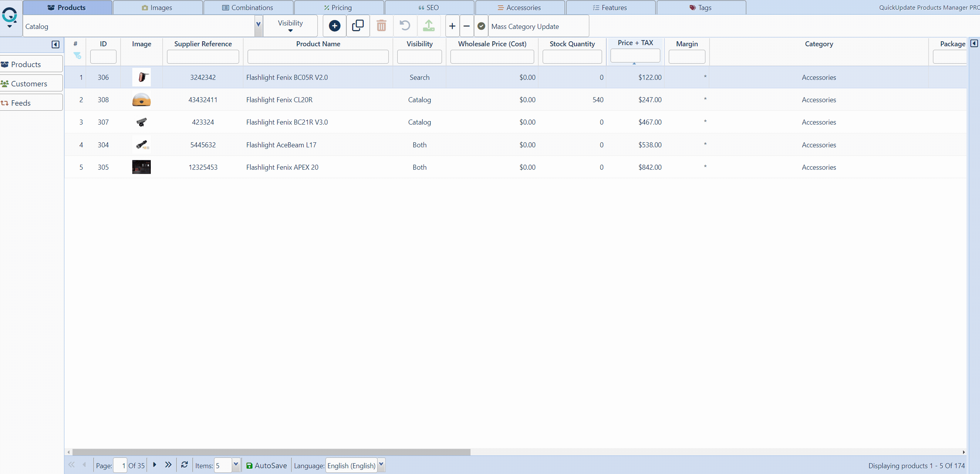Apply Mass Category Update with the check icon
Viewport: 980px width, 474px height.
click(481, 26)
